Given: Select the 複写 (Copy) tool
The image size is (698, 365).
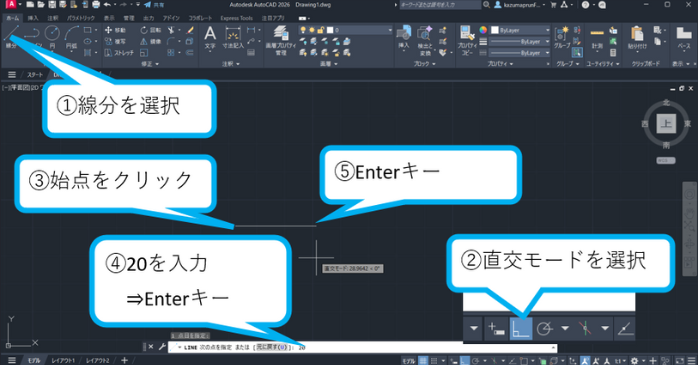Looking at the screenshot, I should [115, 41].
